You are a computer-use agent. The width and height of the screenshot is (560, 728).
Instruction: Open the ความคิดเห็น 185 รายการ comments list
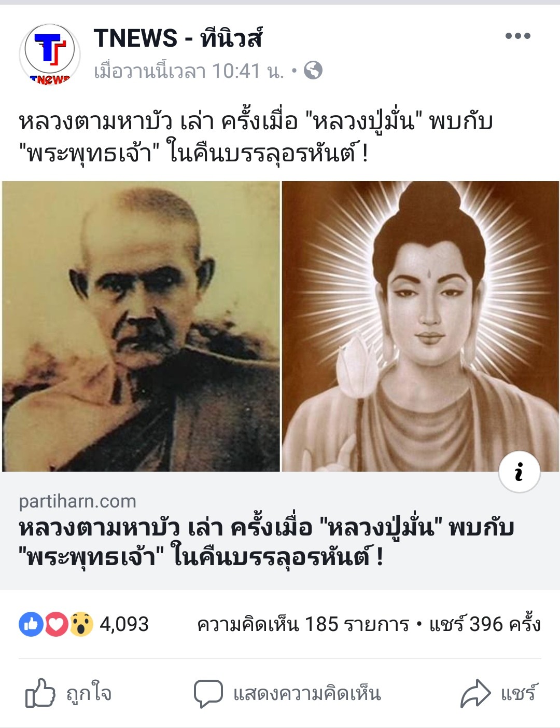pos(303,624)
